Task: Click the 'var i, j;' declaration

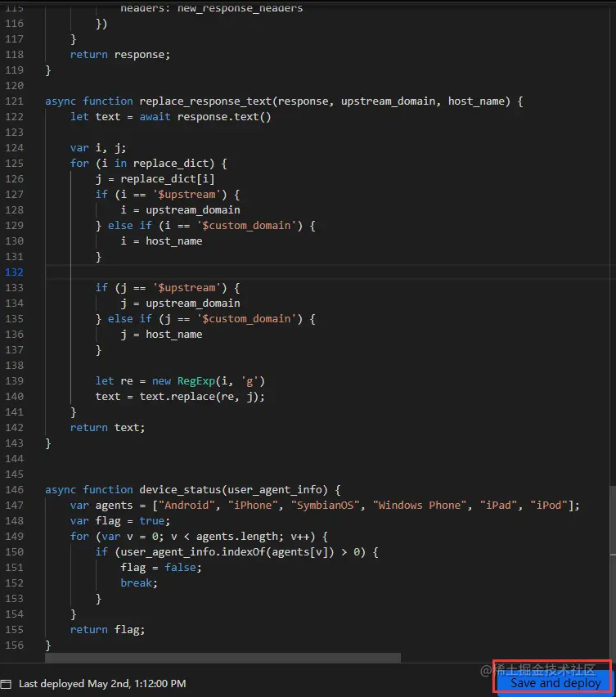Action: coord(98,148)
